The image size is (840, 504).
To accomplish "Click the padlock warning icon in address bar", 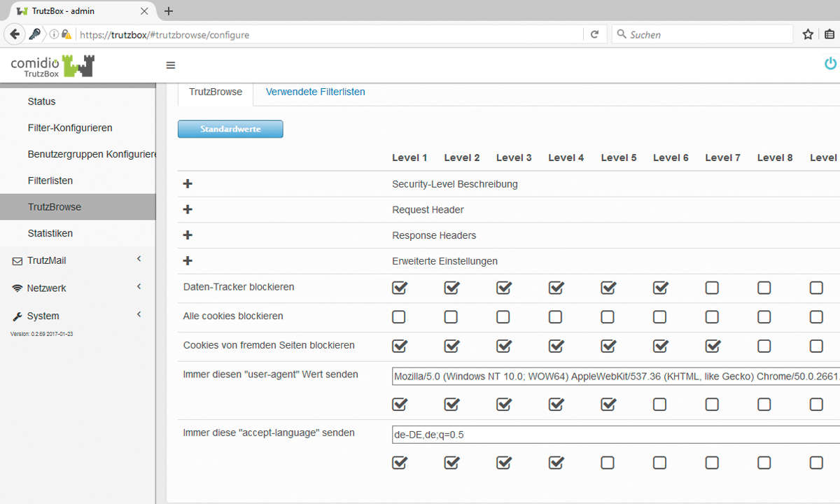I will point(66,34).
